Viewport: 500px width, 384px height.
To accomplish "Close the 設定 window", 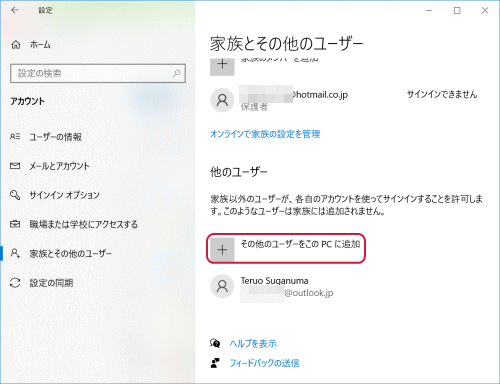I will click(x=485, y=11).
